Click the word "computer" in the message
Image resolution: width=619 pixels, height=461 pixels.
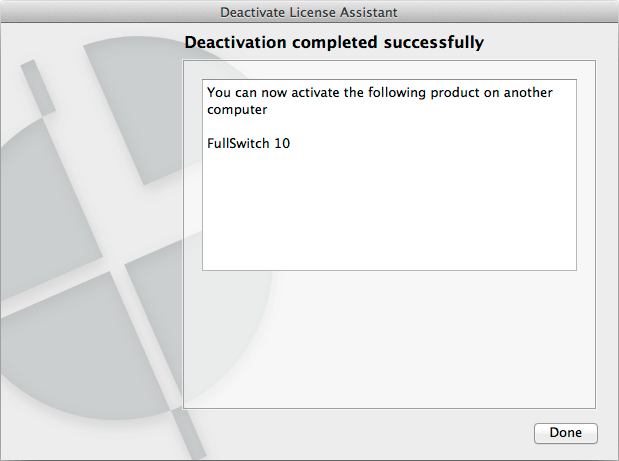[x=236, y=109]
